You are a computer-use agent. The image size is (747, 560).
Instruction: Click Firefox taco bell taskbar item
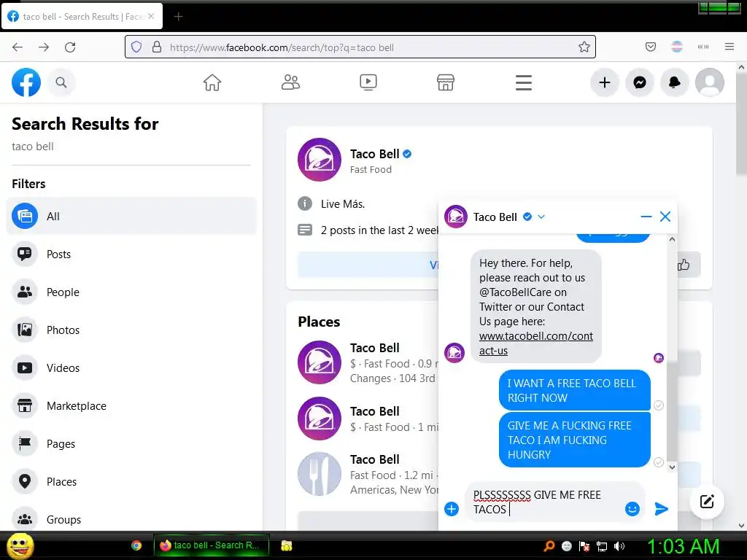[x=212, y=545]
